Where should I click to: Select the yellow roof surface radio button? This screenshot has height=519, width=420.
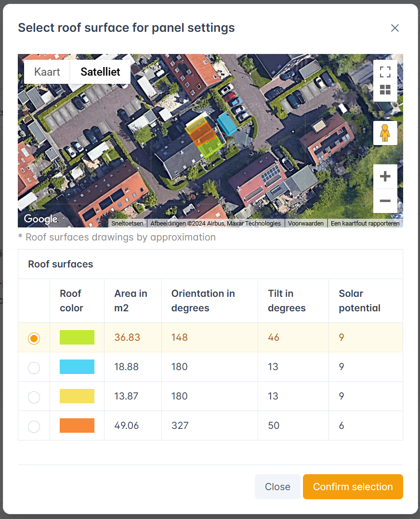tap(34, 397)
